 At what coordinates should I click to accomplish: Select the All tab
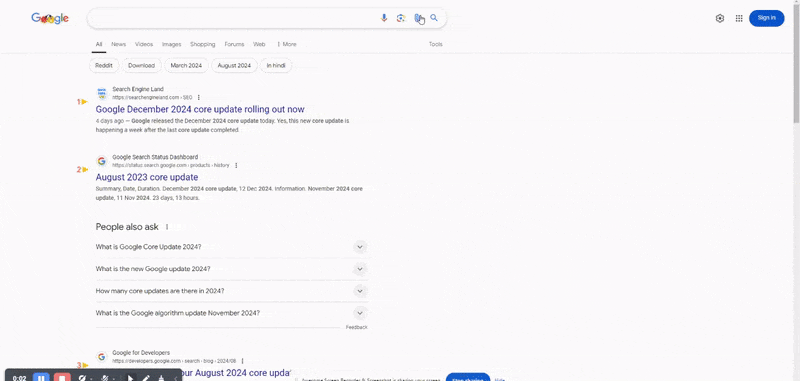pyautogui.click(x=99, y=44)
